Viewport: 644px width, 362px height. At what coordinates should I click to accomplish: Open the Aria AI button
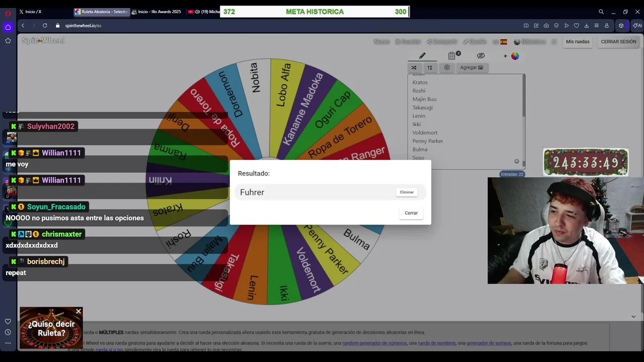pos(637,26)
